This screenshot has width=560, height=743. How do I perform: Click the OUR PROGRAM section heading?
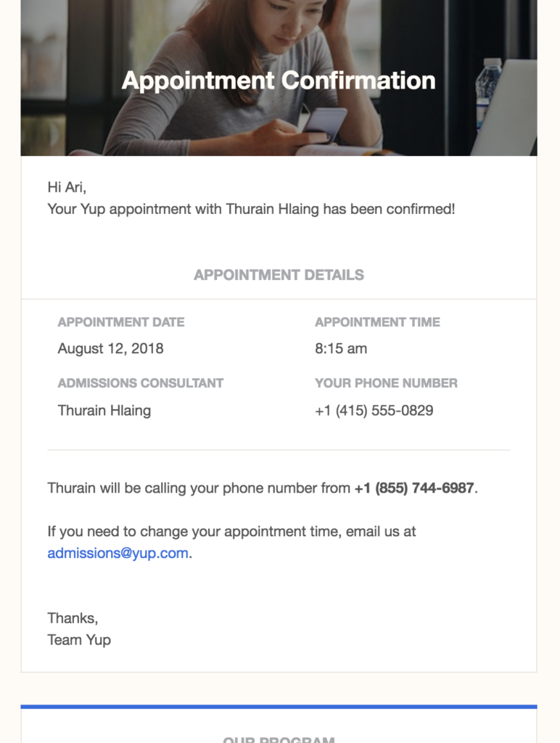pyautogui.click(x=279, y=739)
